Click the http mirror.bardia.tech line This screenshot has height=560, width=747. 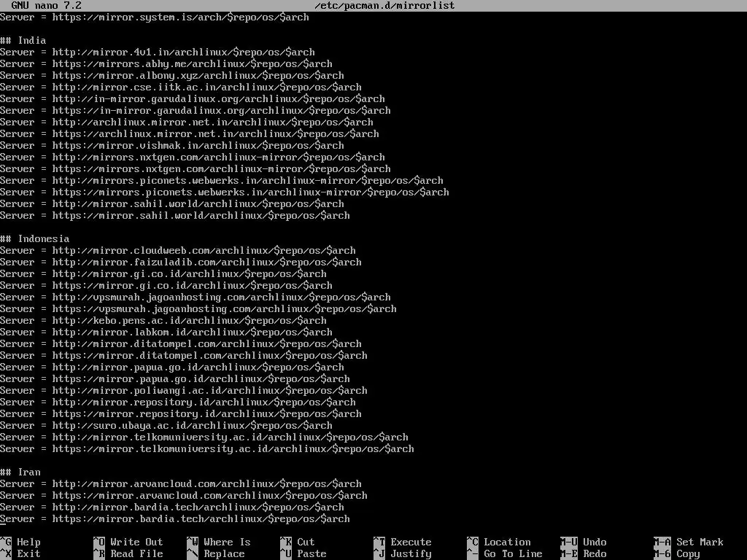point(172,507)
